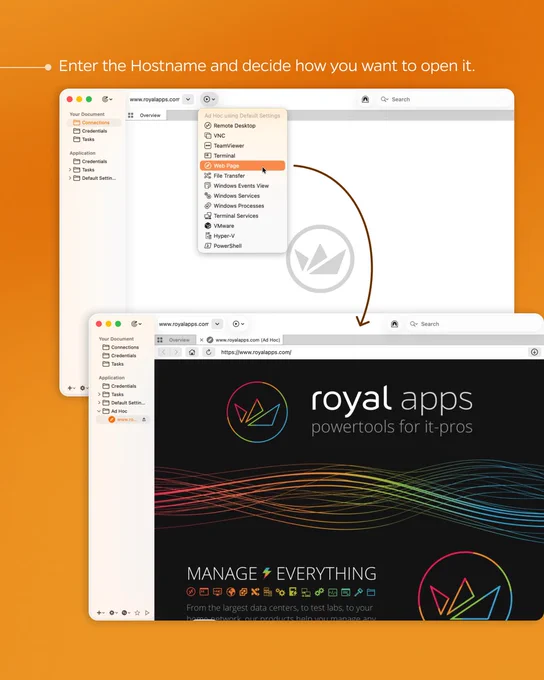Open the hostname dropdown in the back window
544x680 pixels.
(x=188, y=99)
